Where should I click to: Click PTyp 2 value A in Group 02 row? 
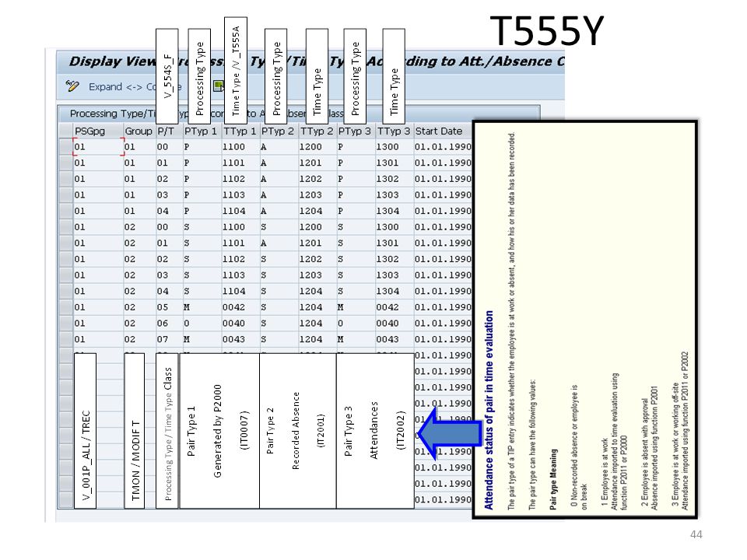coord(279,243)
